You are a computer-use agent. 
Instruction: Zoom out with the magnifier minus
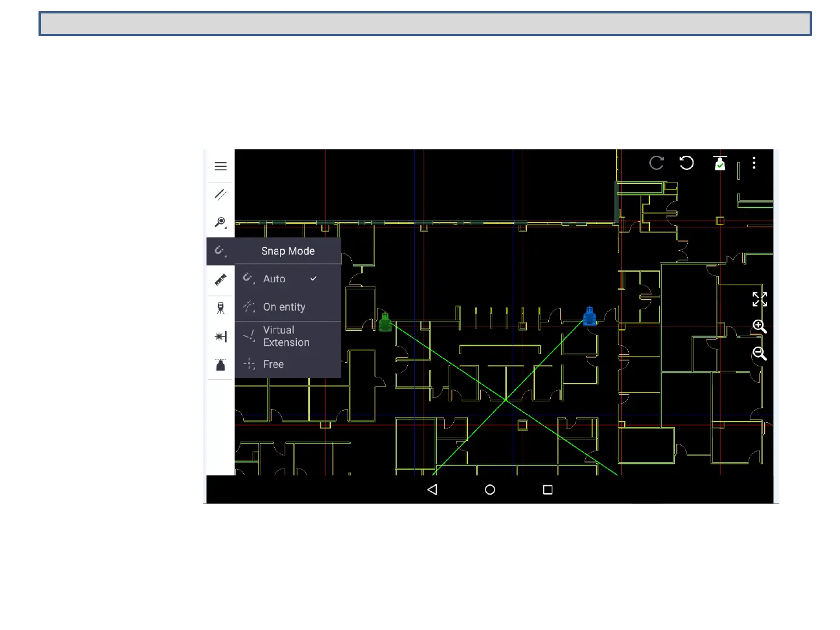(759, 353)
